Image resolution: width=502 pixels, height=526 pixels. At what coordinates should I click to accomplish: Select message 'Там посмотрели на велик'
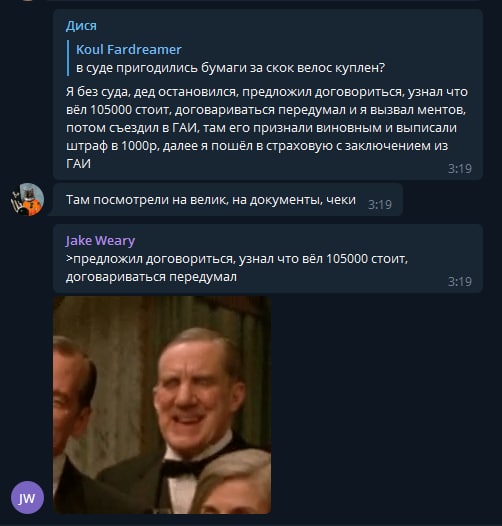[x=211, y=200]
